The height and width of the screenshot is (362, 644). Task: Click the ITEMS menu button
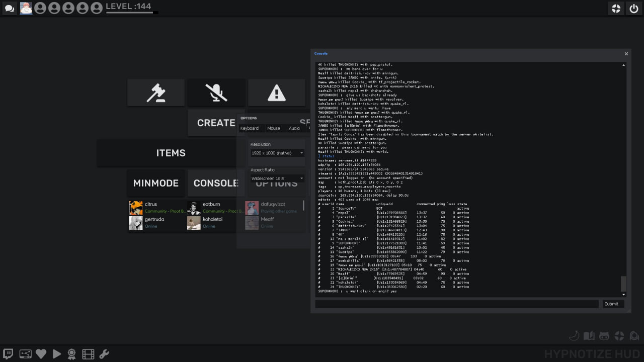click(x=171, y=153)
